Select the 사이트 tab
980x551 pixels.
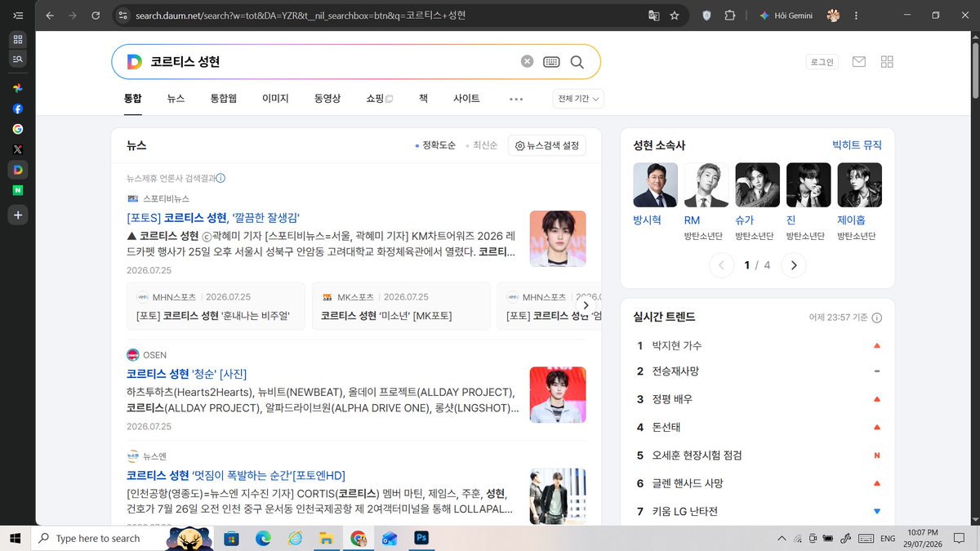pyautogui.click(x=466, y=99)
